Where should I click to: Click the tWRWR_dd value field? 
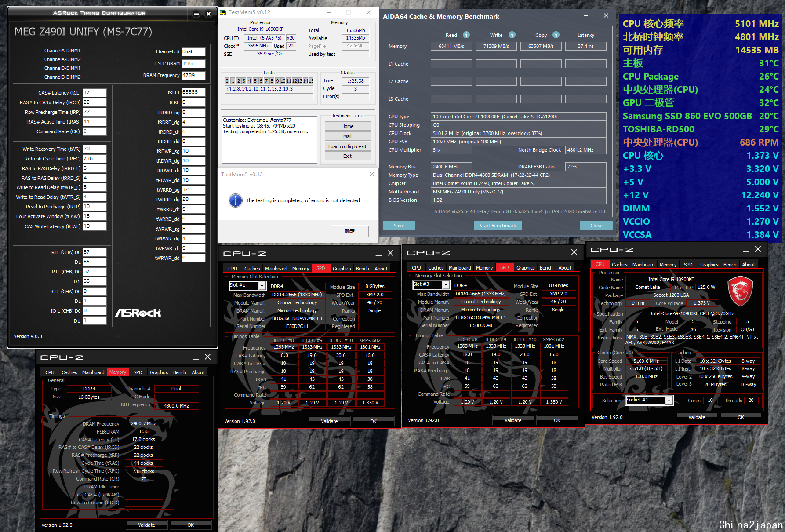(193, 258)
